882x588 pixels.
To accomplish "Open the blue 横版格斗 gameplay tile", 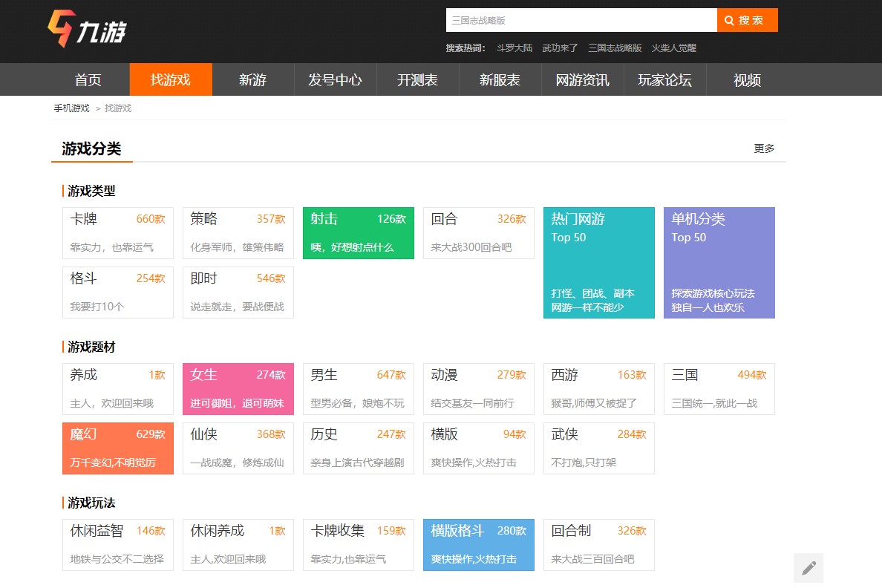I will pos(478,545).
